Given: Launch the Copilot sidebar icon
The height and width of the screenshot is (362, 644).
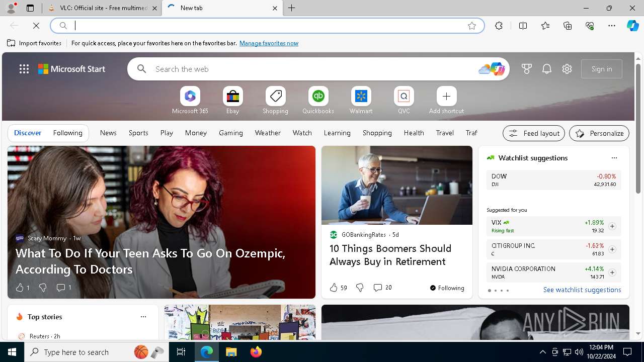Looking at the screenshot, I should 632,26.
